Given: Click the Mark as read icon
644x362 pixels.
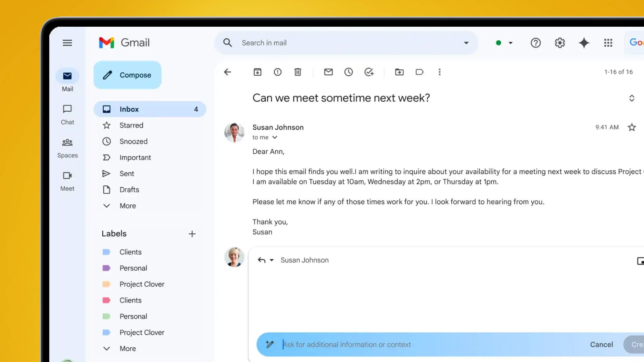Looking at the screenshot, I should coord(328,72).
